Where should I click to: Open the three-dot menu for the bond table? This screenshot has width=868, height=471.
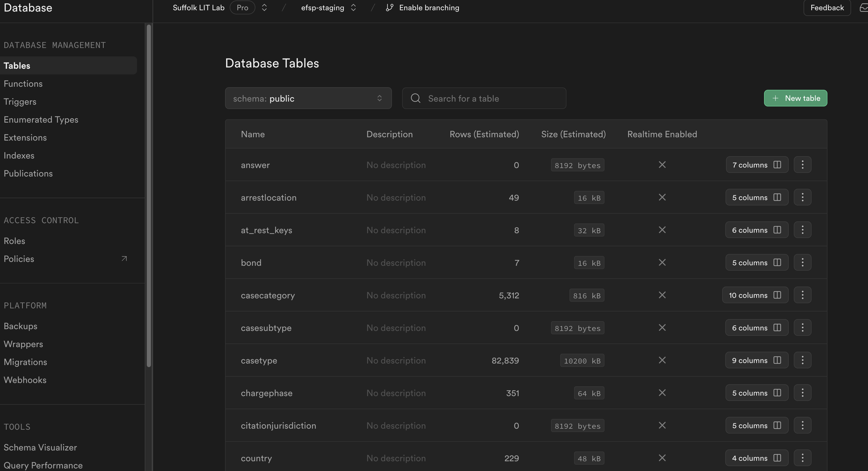pyautogui.click(x=802, y=262)
